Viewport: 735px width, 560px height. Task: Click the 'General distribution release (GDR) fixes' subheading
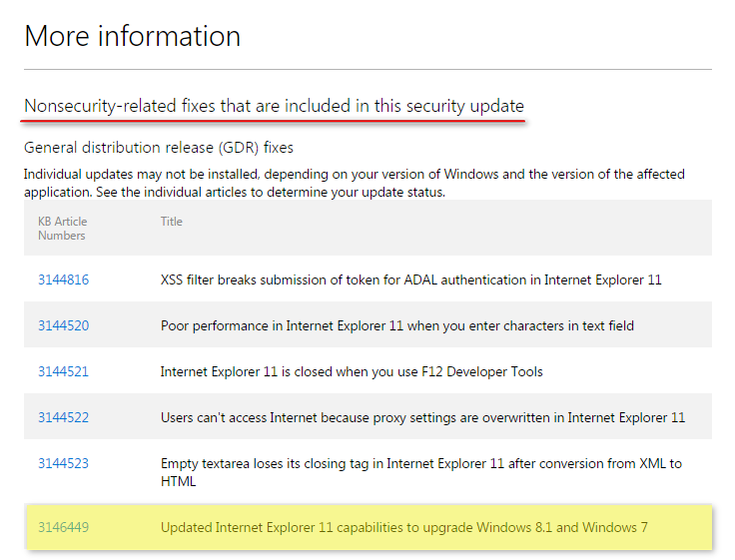[159, 148]
